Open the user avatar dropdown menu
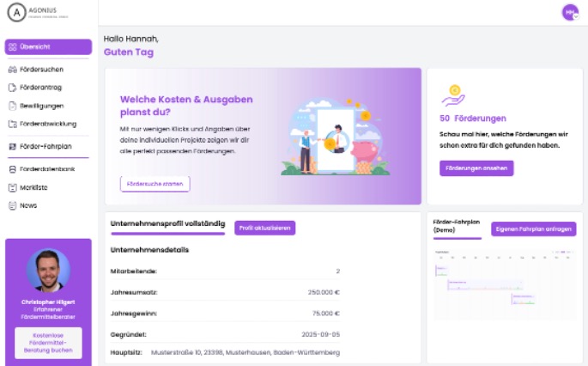588x366 pixels. [570, 12]
